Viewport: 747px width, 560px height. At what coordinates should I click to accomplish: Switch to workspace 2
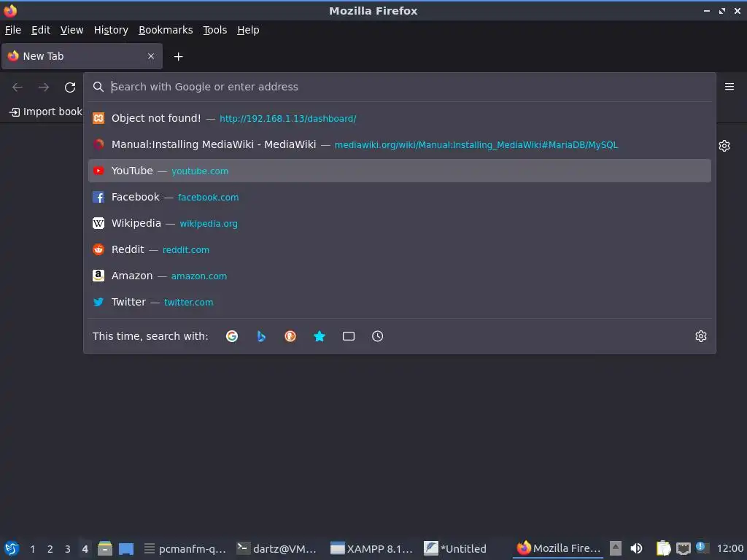pyautogui.click(x=50, y=549)
